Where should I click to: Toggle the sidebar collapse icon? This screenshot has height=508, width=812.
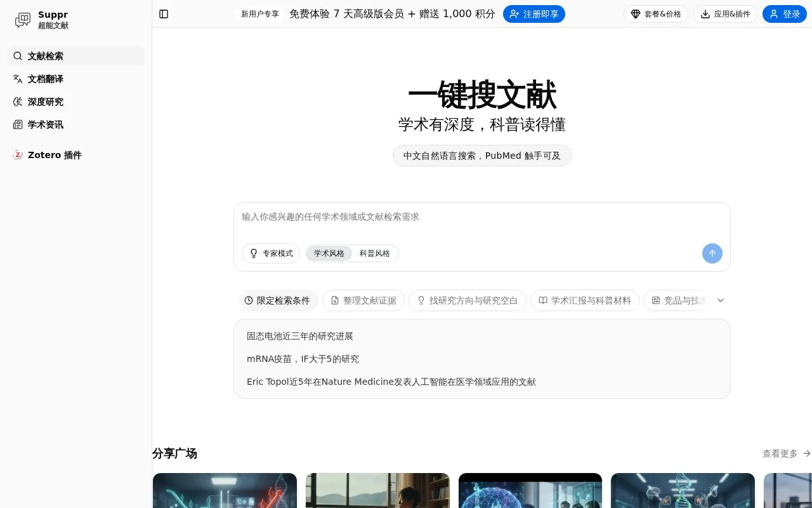[x=164, y=14]
